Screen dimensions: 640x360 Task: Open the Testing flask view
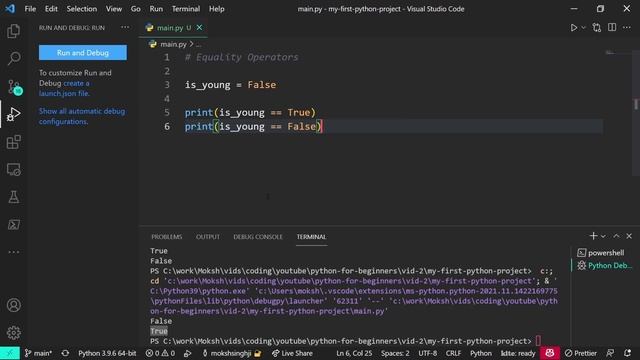13,197
